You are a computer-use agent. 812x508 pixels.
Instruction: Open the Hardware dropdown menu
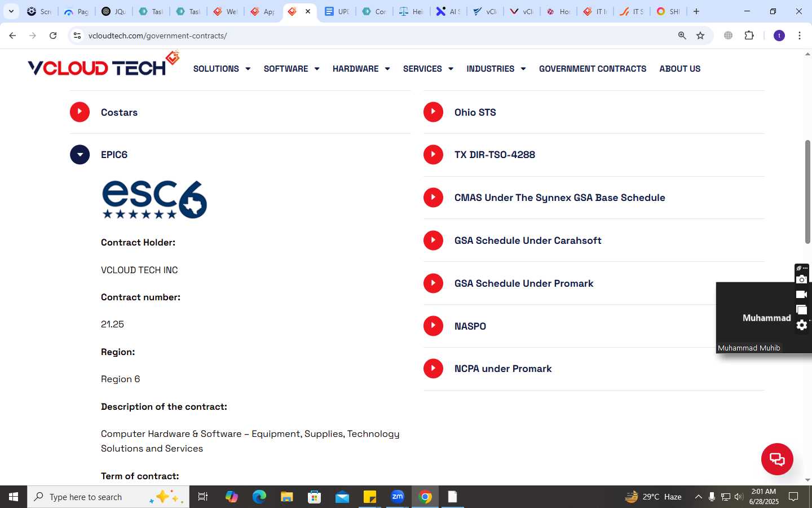click(361, 69)
